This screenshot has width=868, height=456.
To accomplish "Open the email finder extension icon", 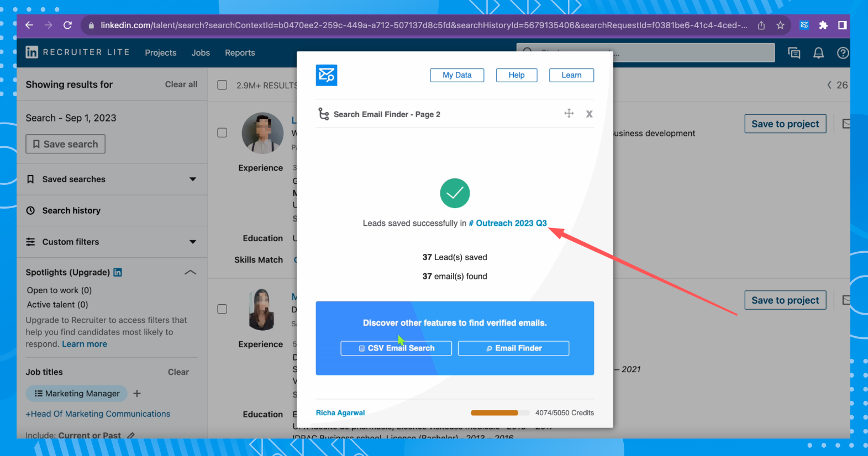I will (804, 25).
